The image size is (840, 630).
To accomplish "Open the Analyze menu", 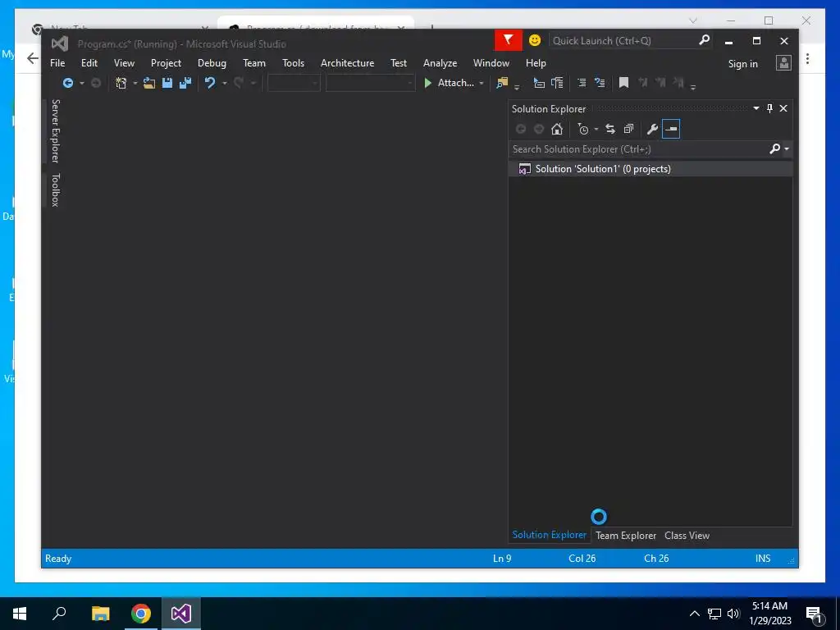I will (x=440, y=63).
